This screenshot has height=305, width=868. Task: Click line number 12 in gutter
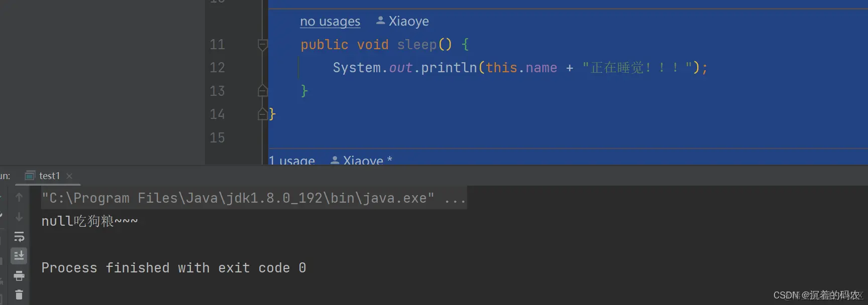(217, 68)
